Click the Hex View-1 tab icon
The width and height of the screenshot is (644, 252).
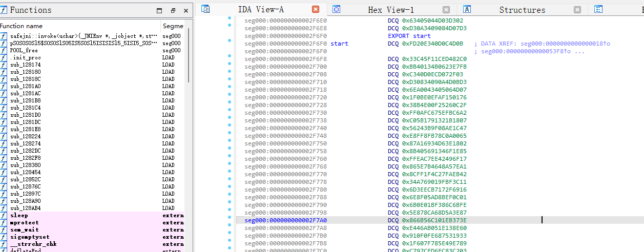(x=337, y=9)
